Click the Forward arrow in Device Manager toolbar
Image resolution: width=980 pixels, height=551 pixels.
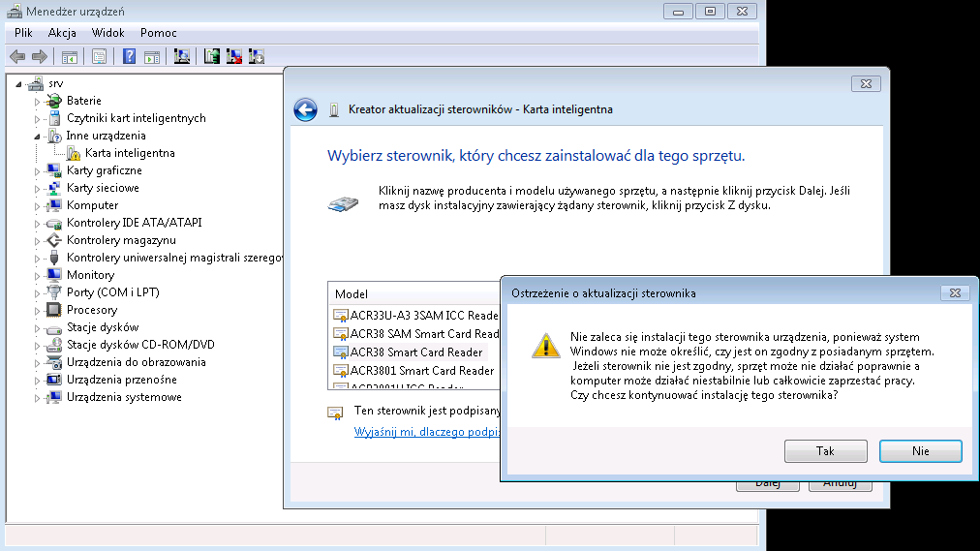coord(40,57)
